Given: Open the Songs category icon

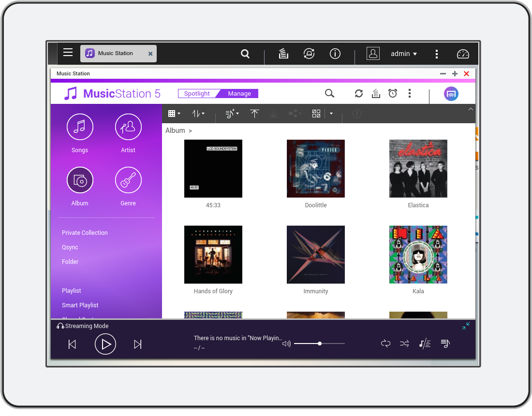Looking at the screenshot, I should tap(80, 127).
